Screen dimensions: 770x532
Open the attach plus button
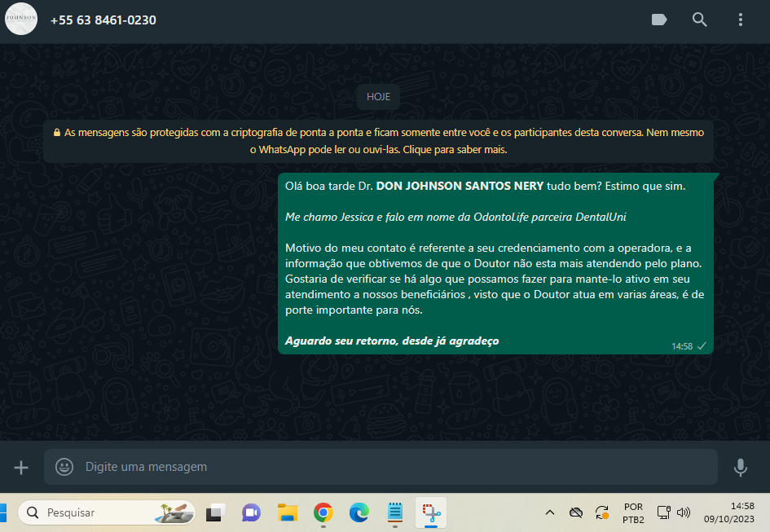click(x=21, y=467)
